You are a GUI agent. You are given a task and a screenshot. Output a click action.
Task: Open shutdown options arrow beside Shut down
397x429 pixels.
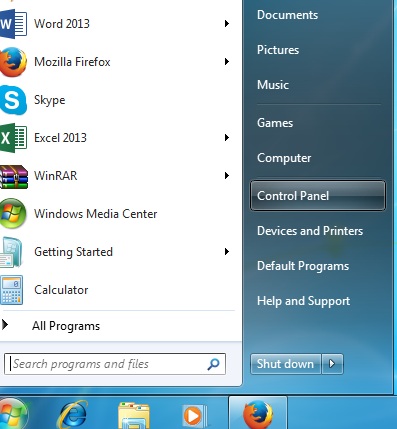pos(332,364)
